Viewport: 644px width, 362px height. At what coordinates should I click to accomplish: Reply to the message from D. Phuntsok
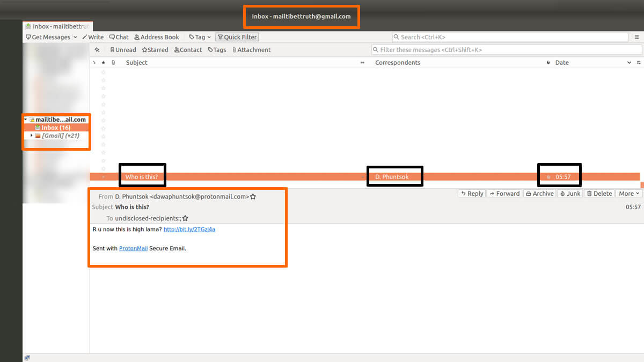472,194
